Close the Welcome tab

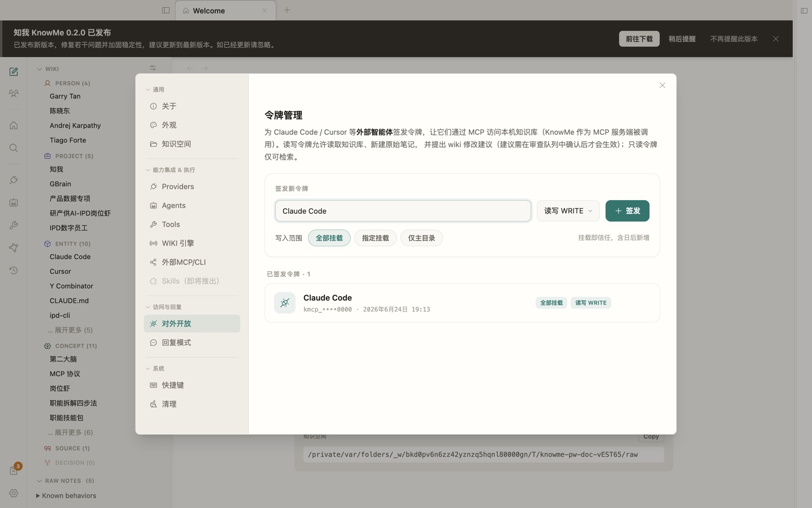click(264, 11)
